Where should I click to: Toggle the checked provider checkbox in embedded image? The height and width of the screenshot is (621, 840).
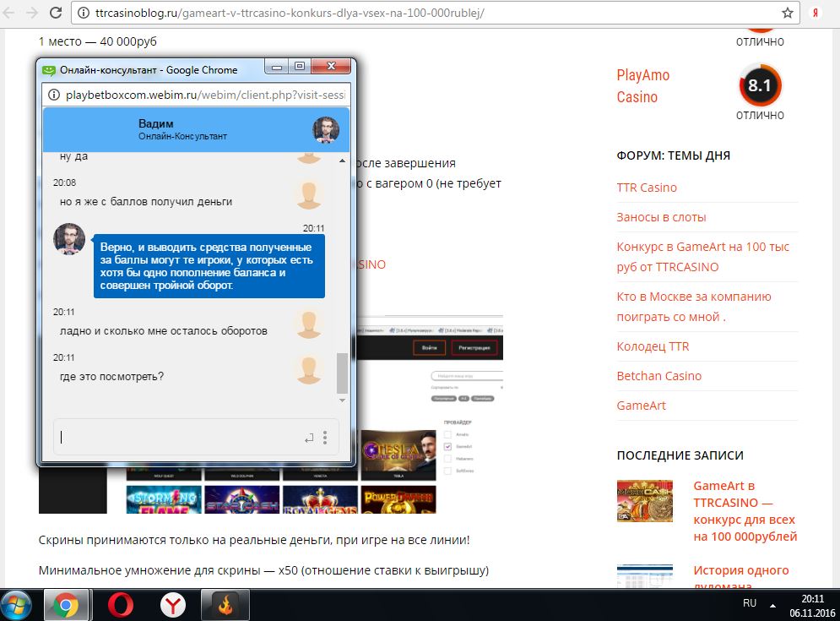pyautogui.click(x=447, y=447)
